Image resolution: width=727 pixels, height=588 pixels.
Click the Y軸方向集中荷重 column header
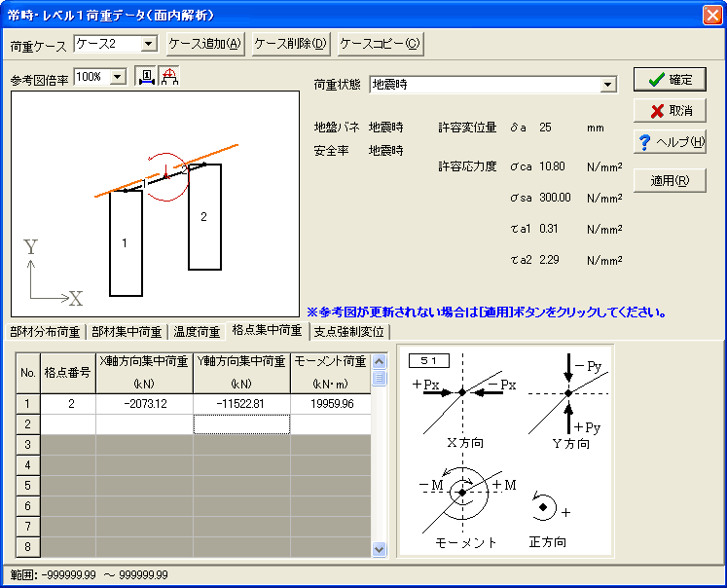pyautogui.click(x=241, y=373)
